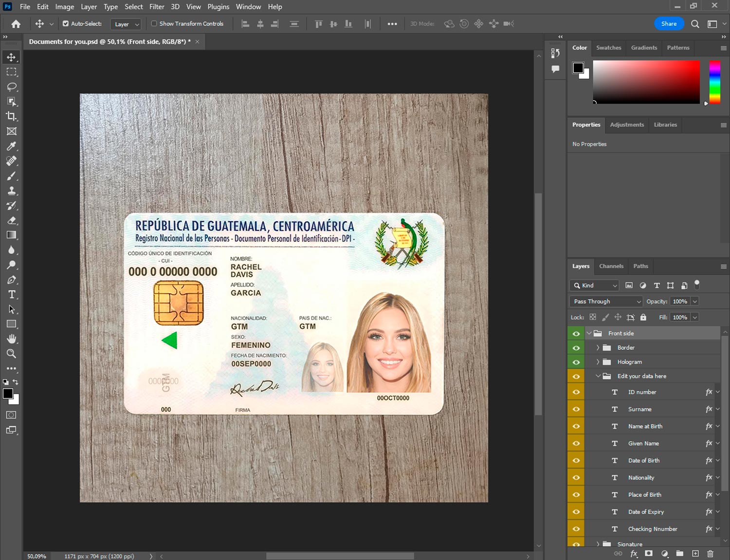The image size is (730, 560).
Task: Click the layer Opacity value field
Action: pos(680,302)
